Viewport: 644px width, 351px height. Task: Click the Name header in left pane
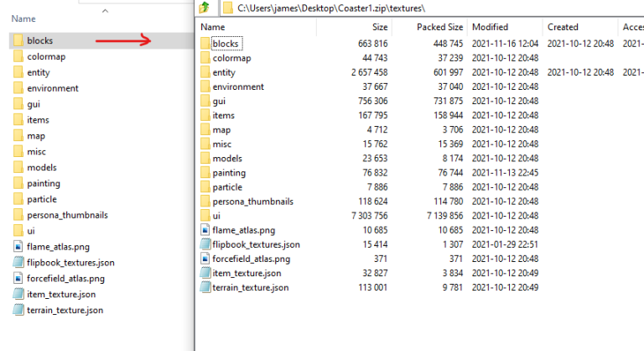[x=23, y=18]
